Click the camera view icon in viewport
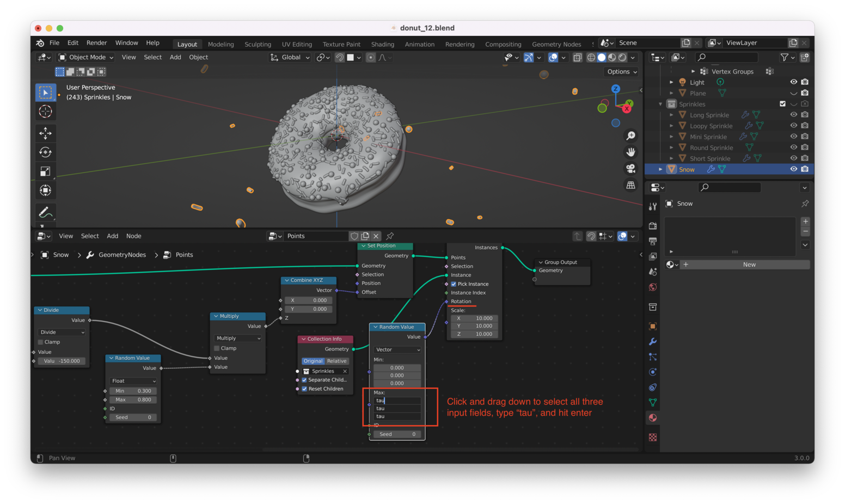Viewport: 845px width, 504px height. click(x=630, y=169)
